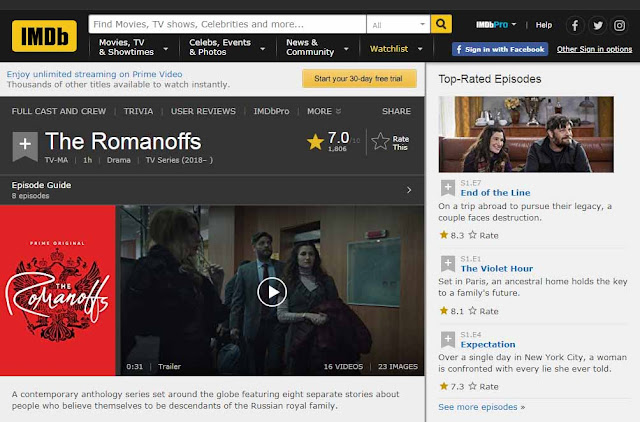Click See more episodes link
640x422 pixels.
[482, 407]
